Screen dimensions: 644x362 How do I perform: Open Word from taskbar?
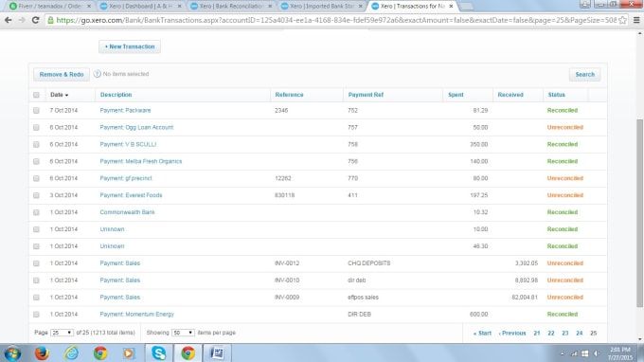point(217,353)
